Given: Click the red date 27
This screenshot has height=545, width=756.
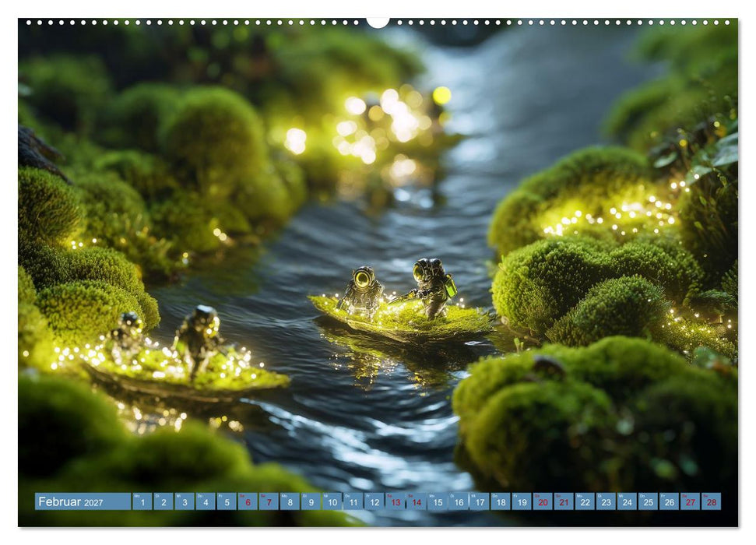Looking at the screenshot, I should click(x=691, y=501).
